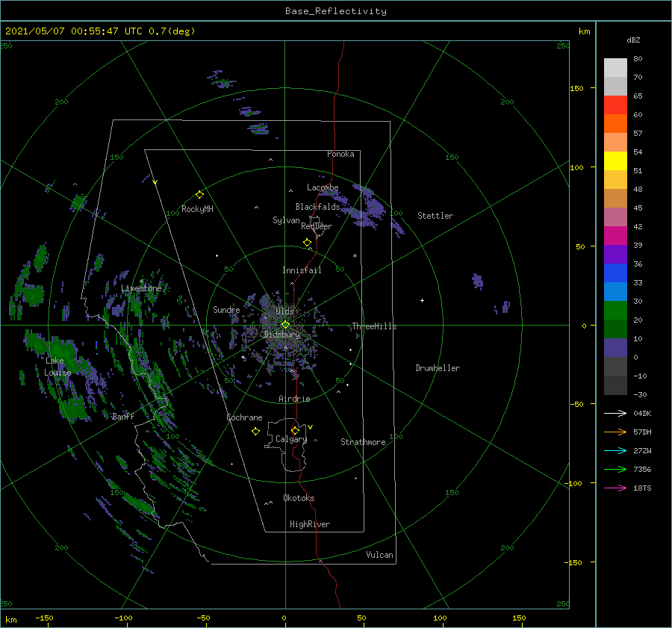
Task: Click the yellow diamond inside Calgary outline
Action: (x=295, y=430)
